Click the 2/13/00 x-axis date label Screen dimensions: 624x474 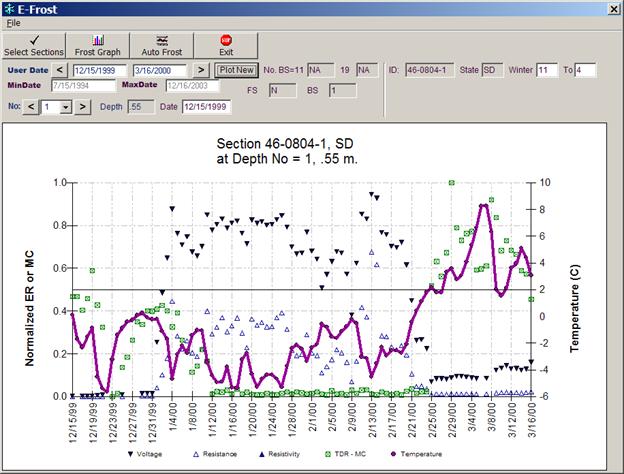tap(372, 420)
